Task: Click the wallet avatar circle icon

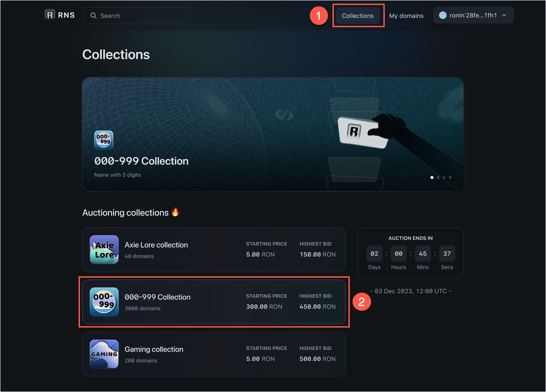Action: point(443,15)
